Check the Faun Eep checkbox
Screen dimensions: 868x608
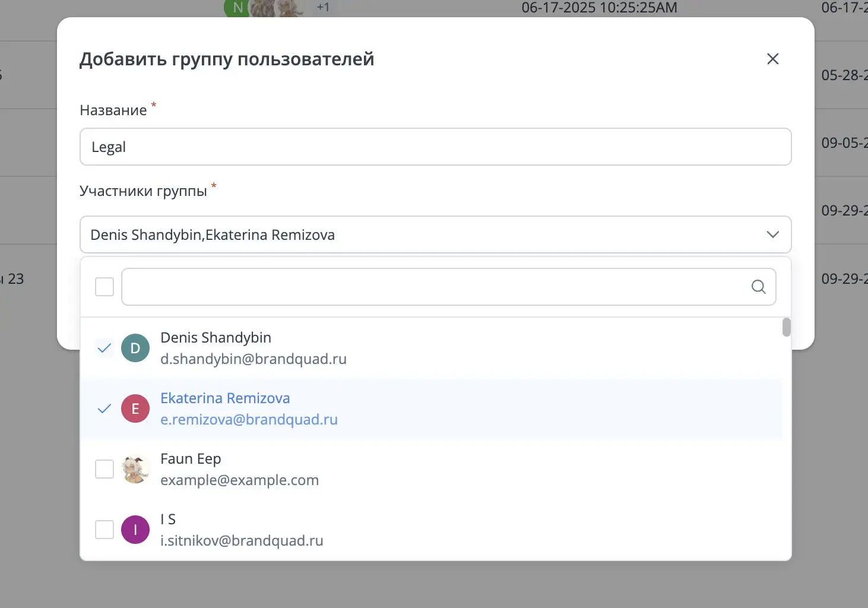[x=104, y=468]
